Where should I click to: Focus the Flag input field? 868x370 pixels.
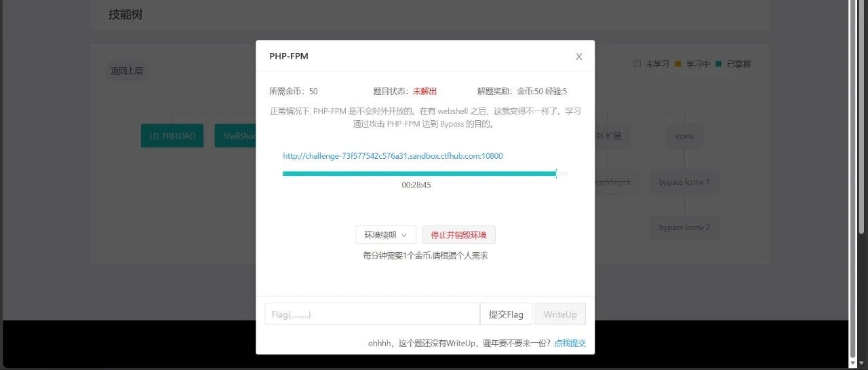click(x=372, y=314)
